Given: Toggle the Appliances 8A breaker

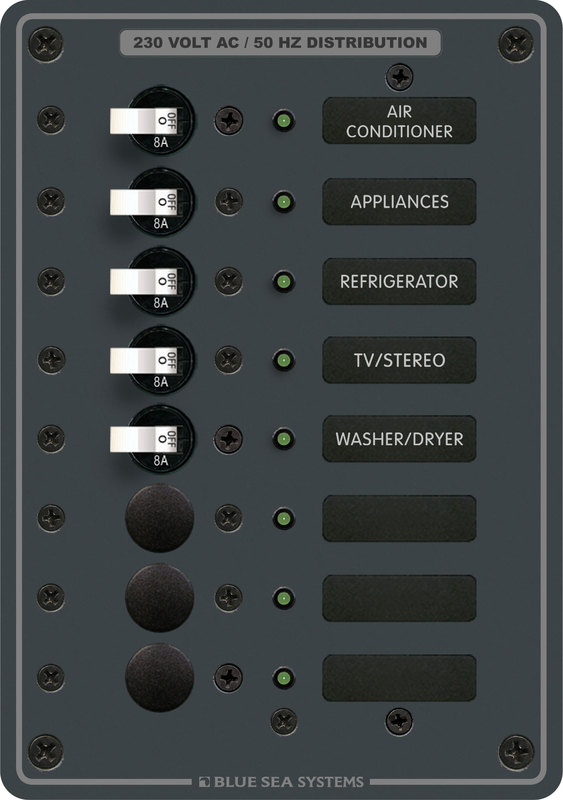Looking at the screenshot, I should click(x=144, y=202).
